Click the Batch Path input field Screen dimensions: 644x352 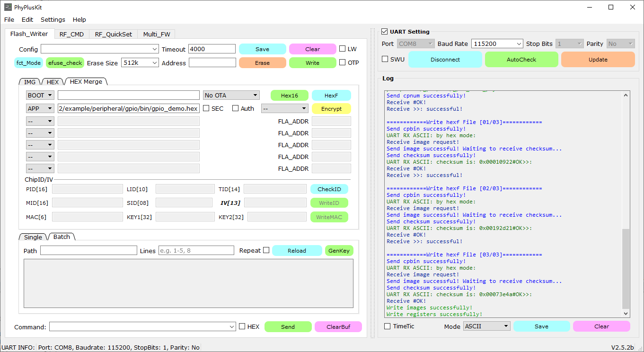(x=88, y=250)
